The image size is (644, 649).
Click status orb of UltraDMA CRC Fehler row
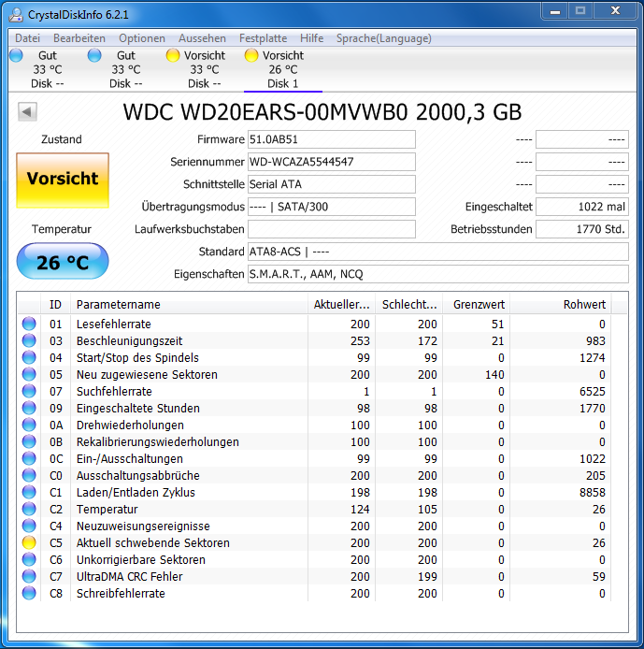pyautogui.click(x=29, y=576)
